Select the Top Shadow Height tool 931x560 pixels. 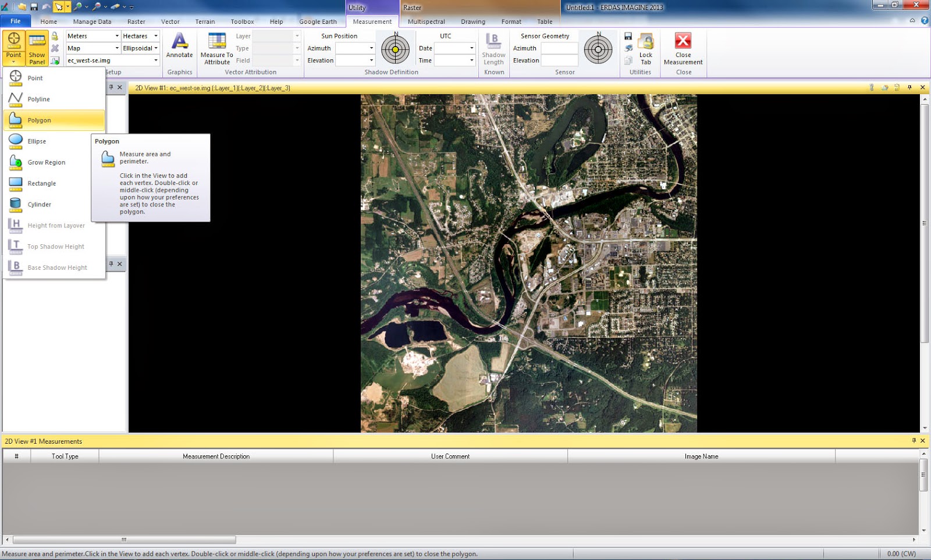pos(54,246)
